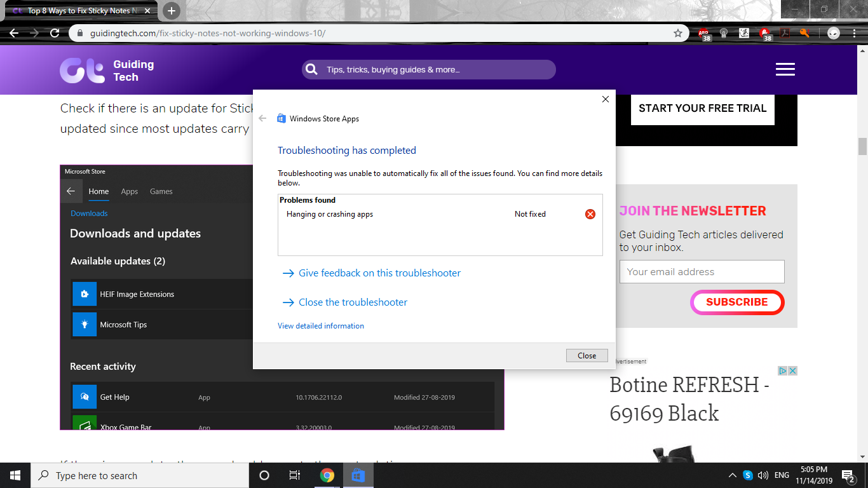Close the troubleshooter with the X
The width and height of the screenshot is (868, 488).
tap(606, 99)
